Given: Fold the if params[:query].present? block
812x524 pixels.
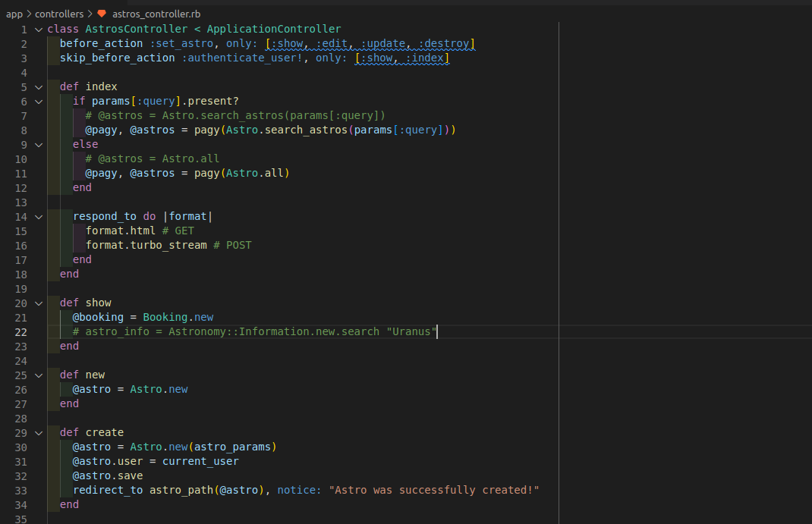Looking at the screenshot, I should click(38, 101).
